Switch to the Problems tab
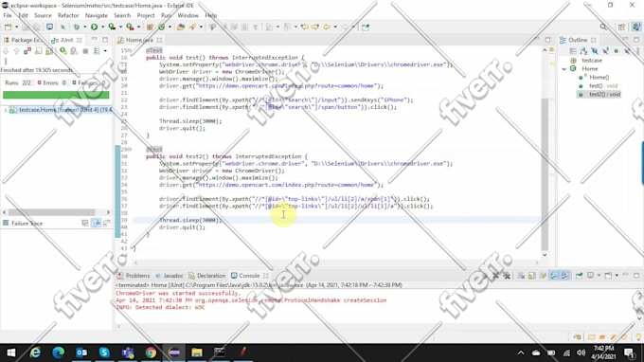 [134, 276]
